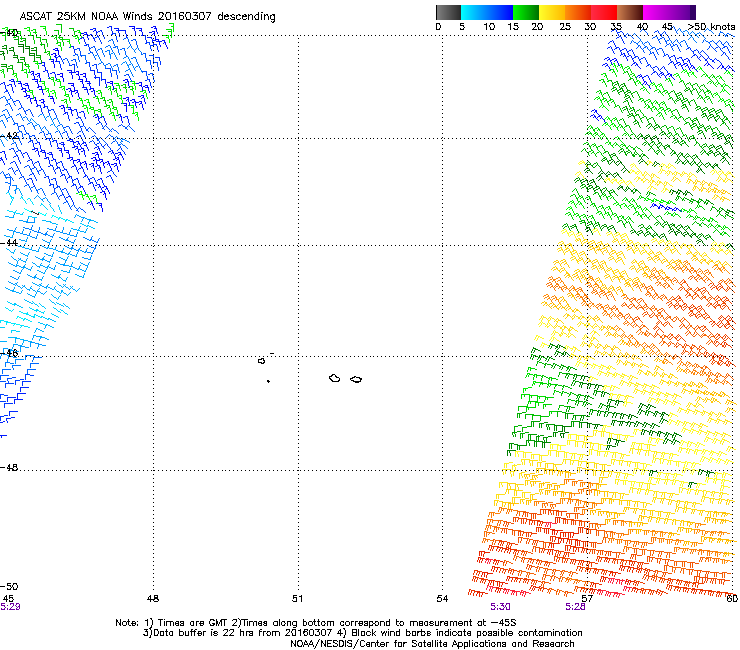Image resolution: width=740 pixels, height=650 pixels.
Task: Click the '-50' latitude label
Action: click(x=9, y=586)
